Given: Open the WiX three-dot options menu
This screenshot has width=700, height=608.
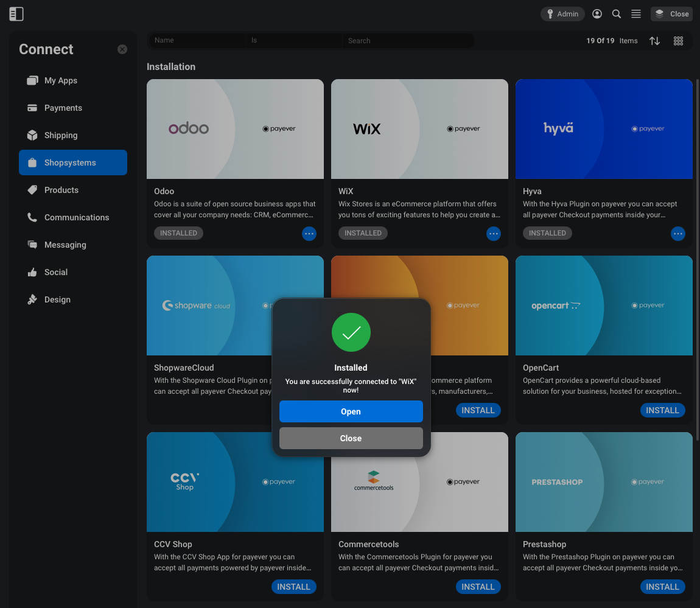Looking at the screenshot, I should click(x=493, y=234).
